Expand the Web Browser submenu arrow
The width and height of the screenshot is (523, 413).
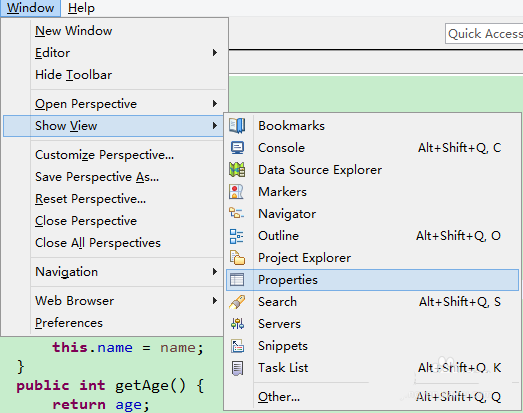pos(215,301)
